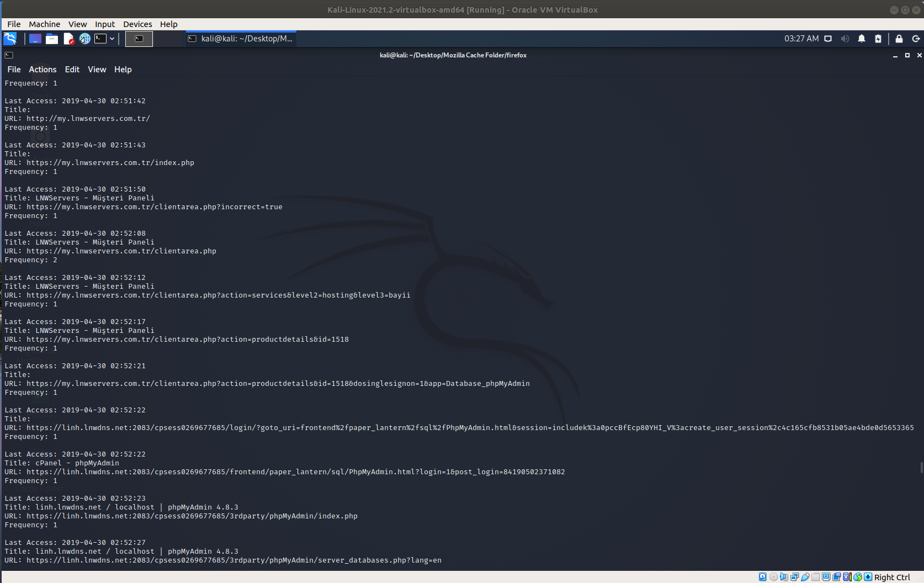Click URL containing goto_uri=frontend
924x583 pixels.
[x=459, y=428]
